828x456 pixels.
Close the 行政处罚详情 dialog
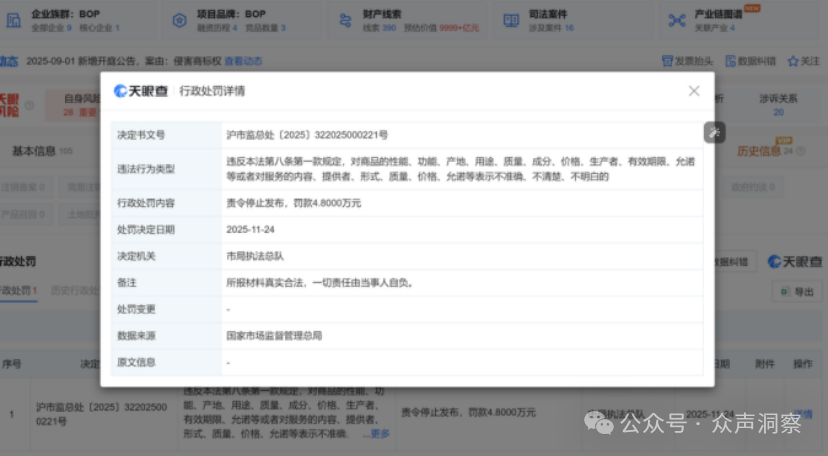(x=694, y=91)
